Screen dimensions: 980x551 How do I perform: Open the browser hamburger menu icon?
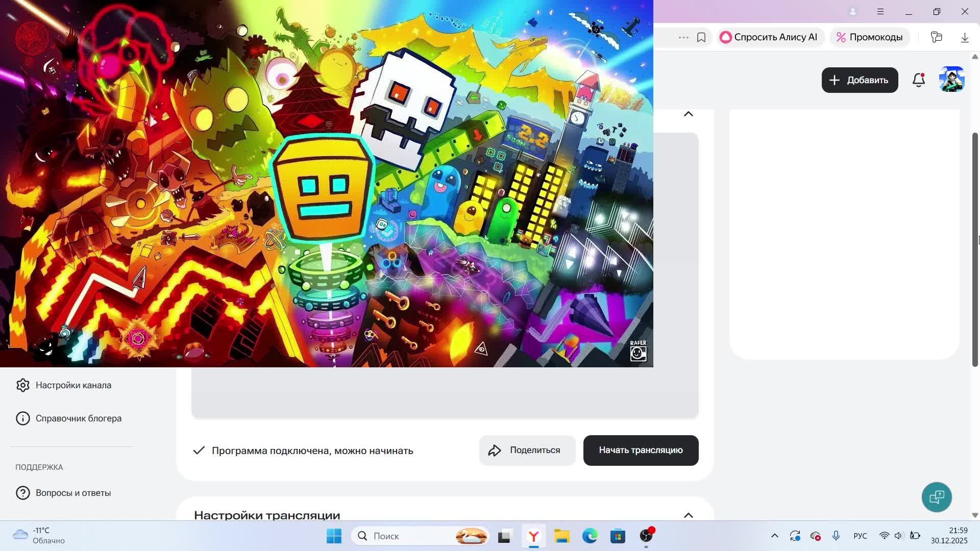pyautogui.click(x=880, y=11)
